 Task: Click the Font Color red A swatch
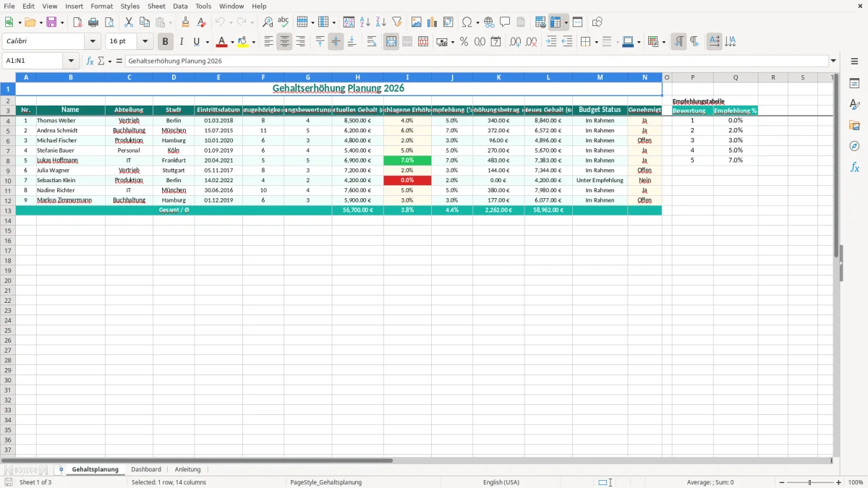point(221,42)
